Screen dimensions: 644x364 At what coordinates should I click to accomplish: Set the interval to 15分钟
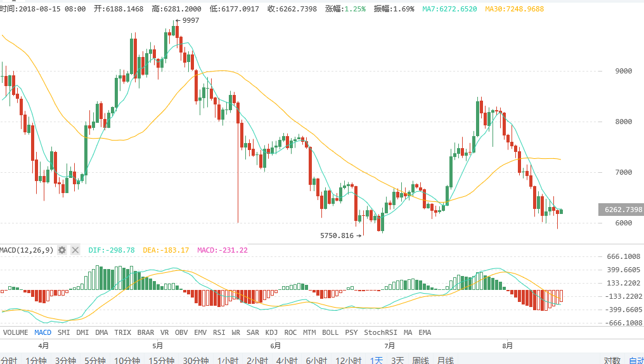tap(162, 360)
